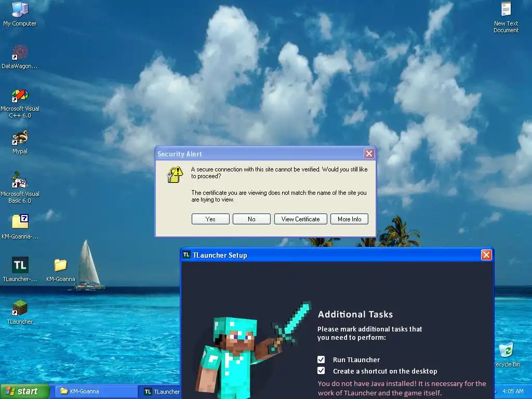532x399 pixels.
Task: Click No in the Security Alert dialog
Action: [251, 219]
